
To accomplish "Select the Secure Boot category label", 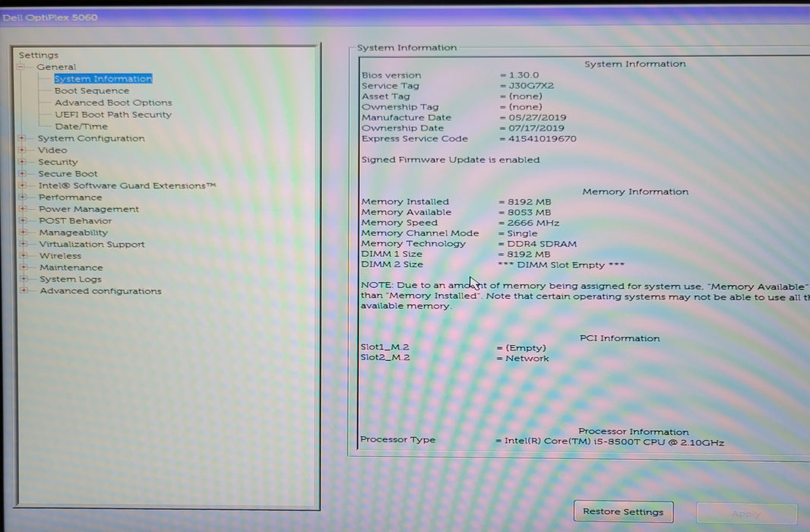I will coord(68,173).
